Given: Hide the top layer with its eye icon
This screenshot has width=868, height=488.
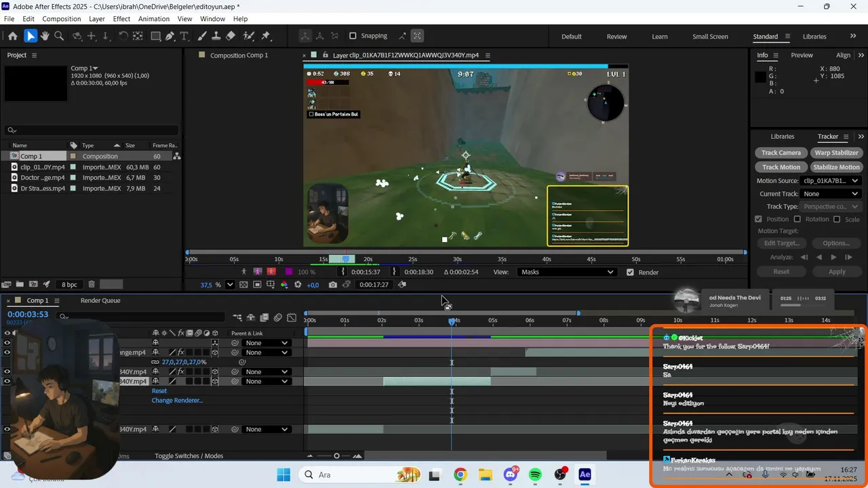Looking at the screenshot, I should click(7, 343).
